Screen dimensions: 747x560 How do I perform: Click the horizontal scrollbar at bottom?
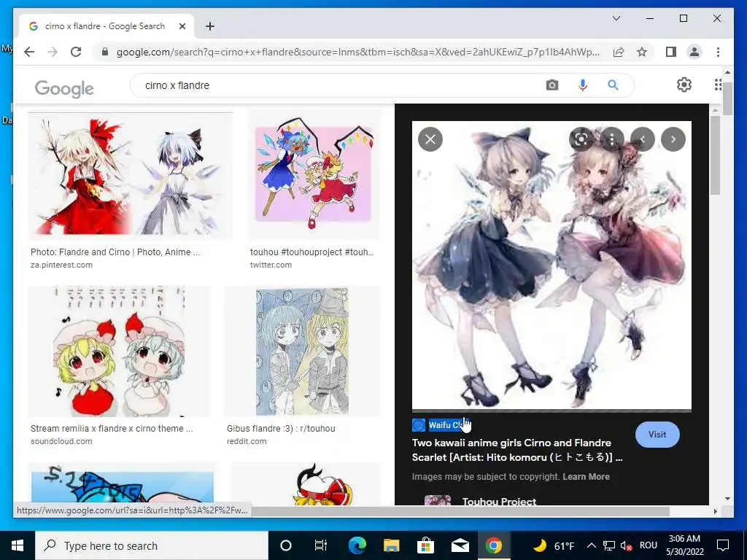click(460, 511)
